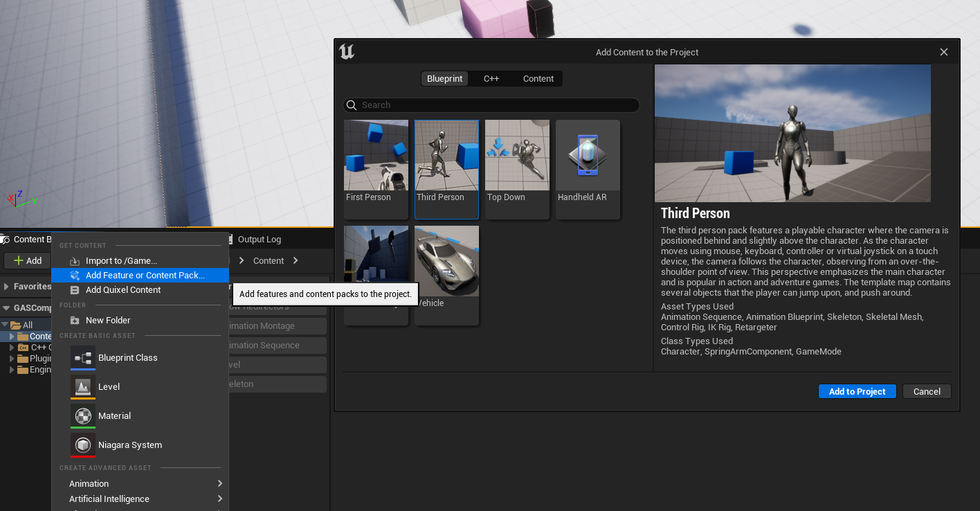
Task: Click the Cancel button
Action: [x=927, y=391]
